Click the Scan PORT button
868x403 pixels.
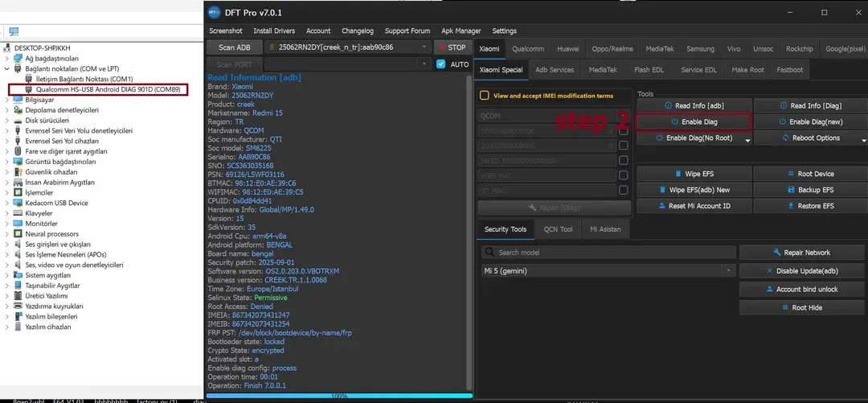click(x=234, y=64)
